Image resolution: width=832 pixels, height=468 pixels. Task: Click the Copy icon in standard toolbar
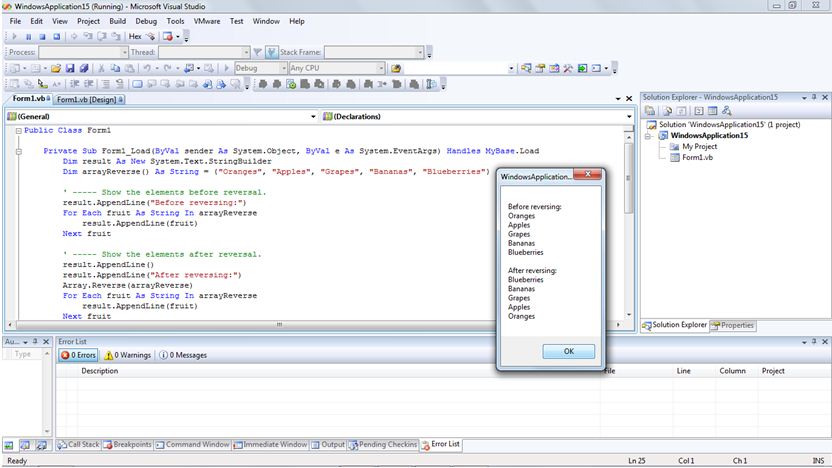(x=115, y=68)
